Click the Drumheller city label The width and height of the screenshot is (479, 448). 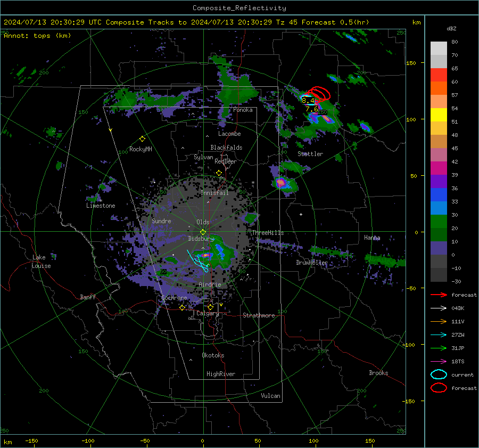click(x=312, y=263)
